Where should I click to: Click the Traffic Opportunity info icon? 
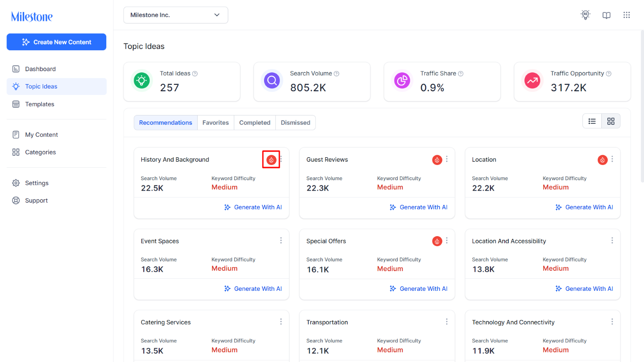(609, 74)
